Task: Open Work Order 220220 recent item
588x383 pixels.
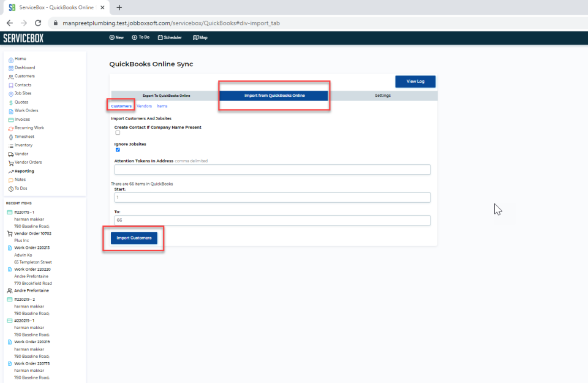Action: (x=32, y=270)
